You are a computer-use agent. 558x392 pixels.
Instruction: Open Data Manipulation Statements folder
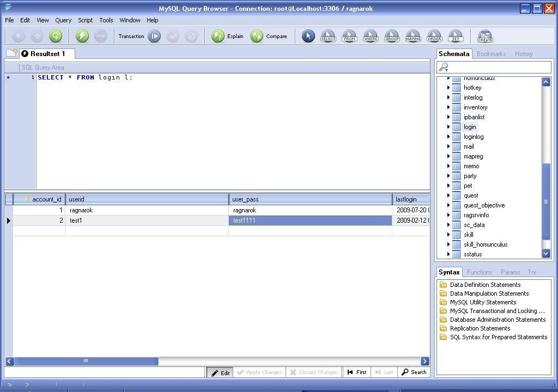(489, 293)
